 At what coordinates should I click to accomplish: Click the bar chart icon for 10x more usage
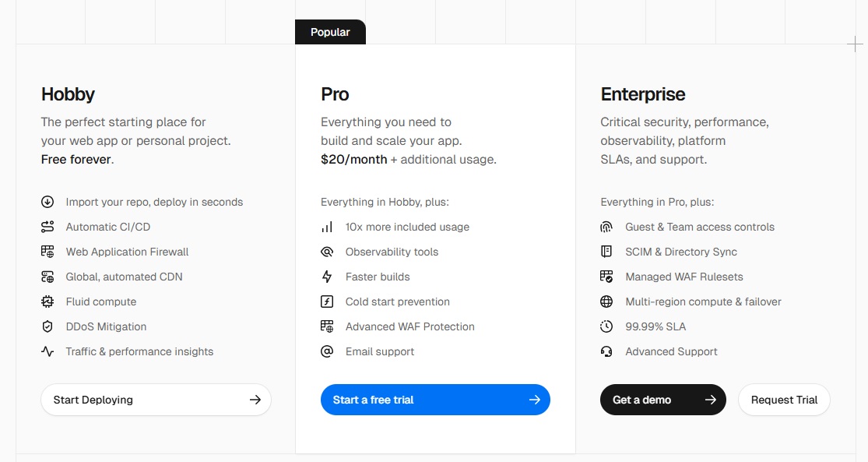(x=327, y=227)
